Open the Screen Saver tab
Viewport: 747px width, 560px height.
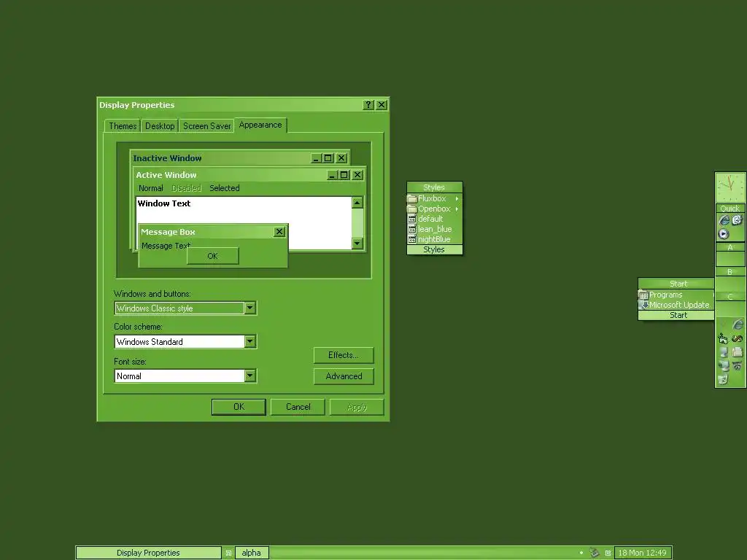pyautogui.click(x=206, y=125)
